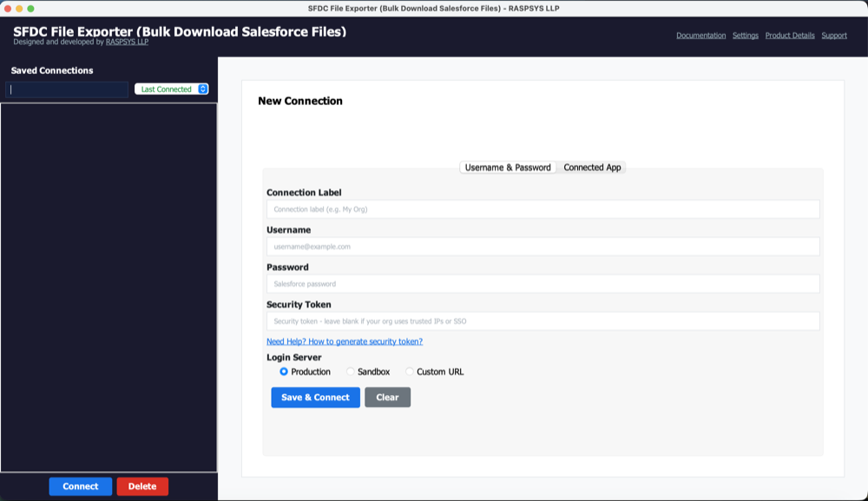
Task: Click into the Connection Label field
Action: (543, 209)
